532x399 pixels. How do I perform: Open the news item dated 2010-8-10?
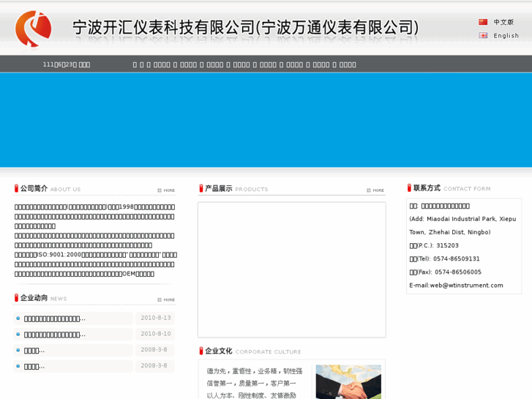(x=55, y=335)
